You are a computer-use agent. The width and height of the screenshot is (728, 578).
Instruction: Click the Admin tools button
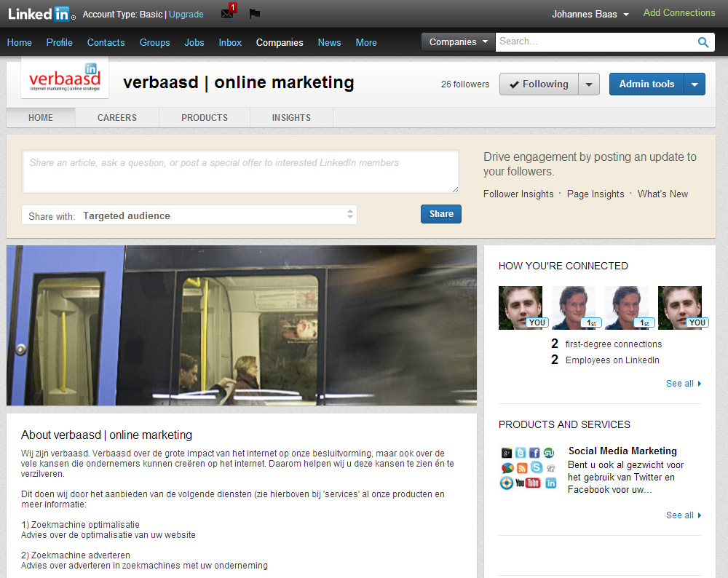646,84
